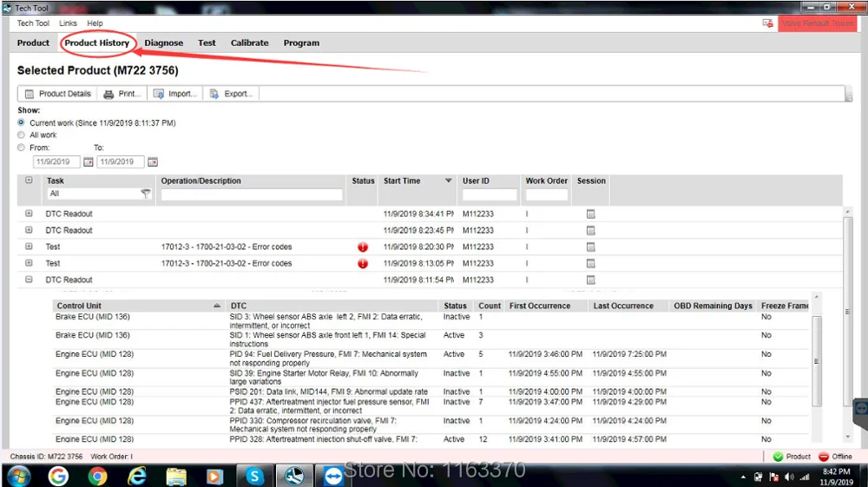Collapse the 8:11:54 DTC Readout row
868x487 pixels.
[29, 280]
